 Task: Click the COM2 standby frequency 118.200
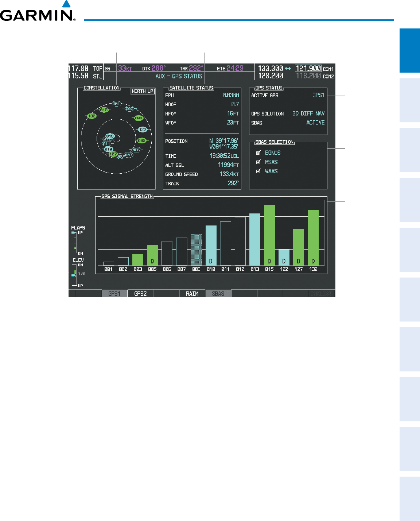pos(308,76)
